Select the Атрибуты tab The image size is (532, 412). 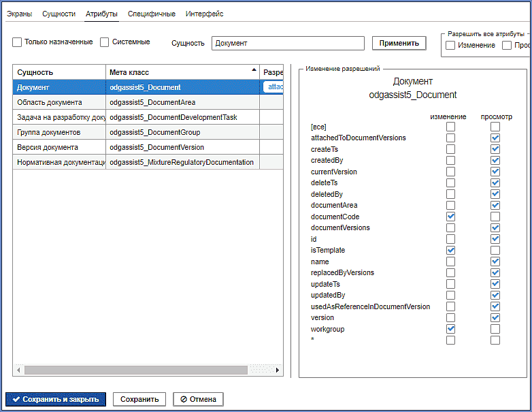[x=101, y=14]
